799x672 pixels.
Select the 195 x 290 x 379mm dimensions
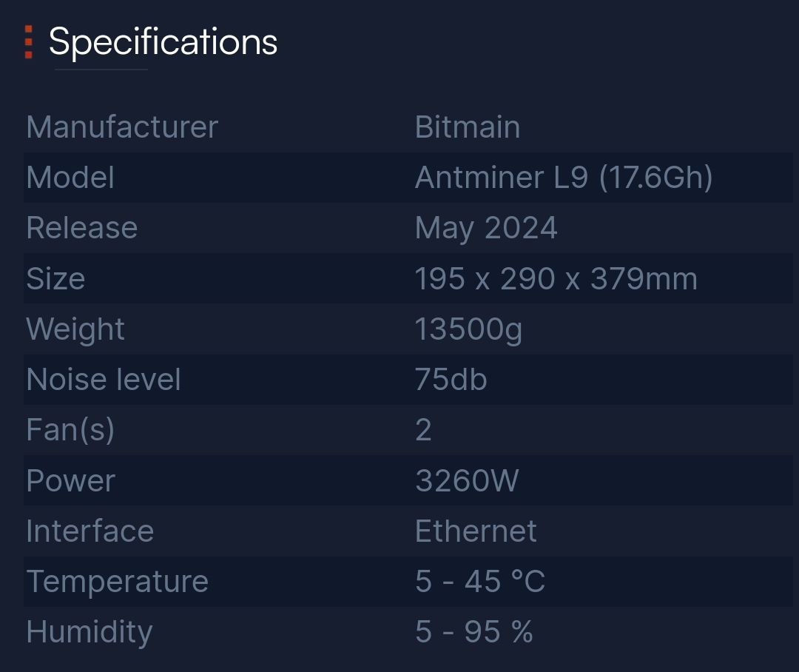tap(556, 279)
